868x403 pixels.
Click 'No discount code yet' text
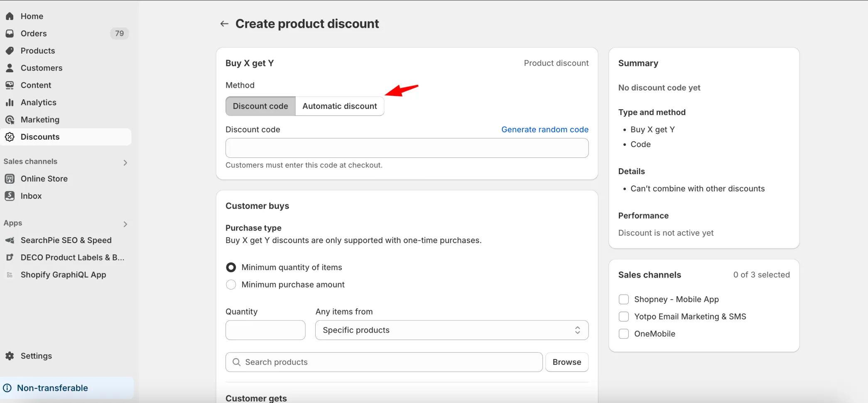pos(659,88)
